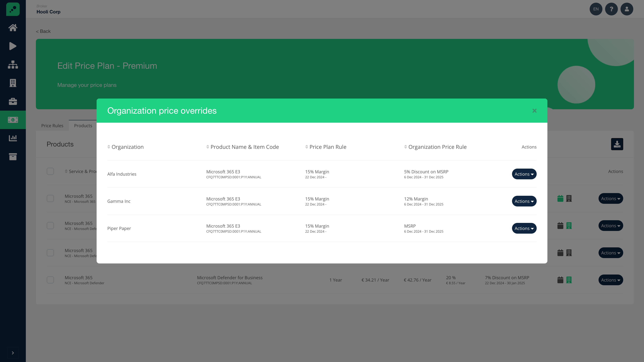The width and height of the screenshot is (644, 362).
Task: Open background Actions dropdown in first product row
Action: 610,199
